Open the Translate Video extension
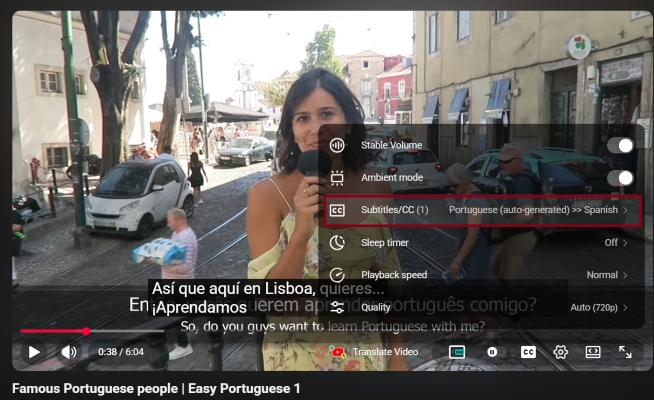This screenshot has width=654, height=400. click(x=373, y=352)
